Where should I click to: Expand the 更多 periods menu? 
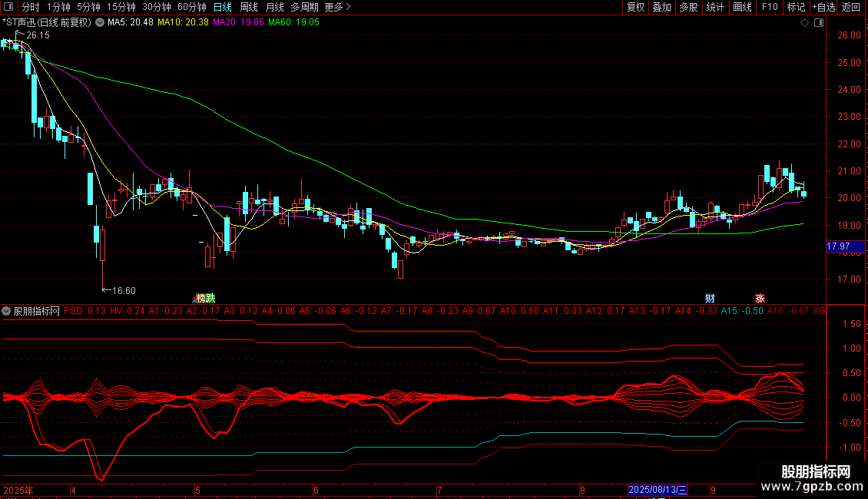click(337, 7)
